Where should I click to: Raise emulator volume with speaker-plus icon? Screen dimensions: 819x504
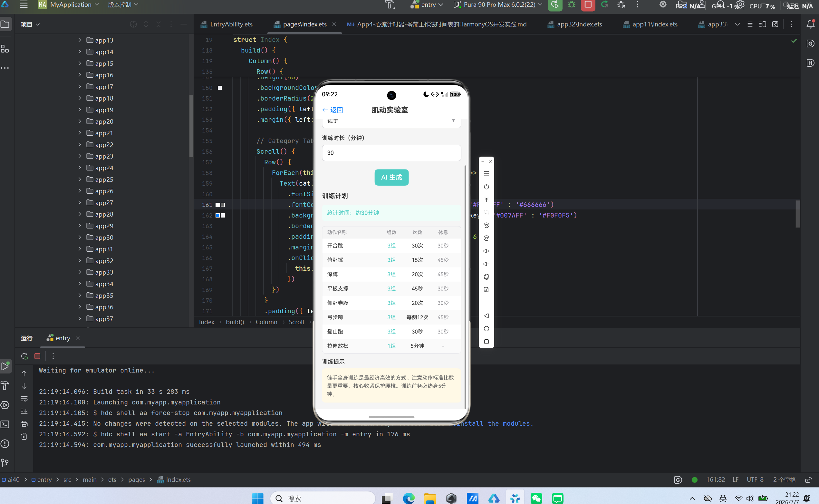tap(487, 251)
